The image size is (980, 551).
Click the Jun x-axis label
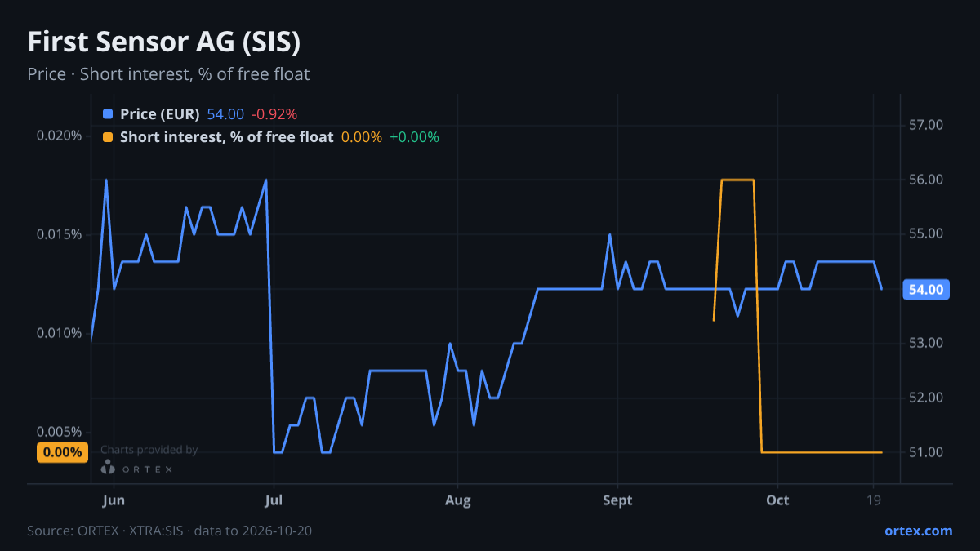coord(114,500)
